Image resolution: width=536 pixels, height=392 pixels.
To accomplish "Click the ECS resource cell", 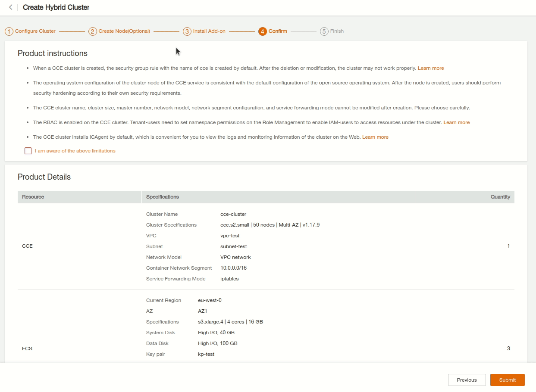I will [x=27, y=348].
